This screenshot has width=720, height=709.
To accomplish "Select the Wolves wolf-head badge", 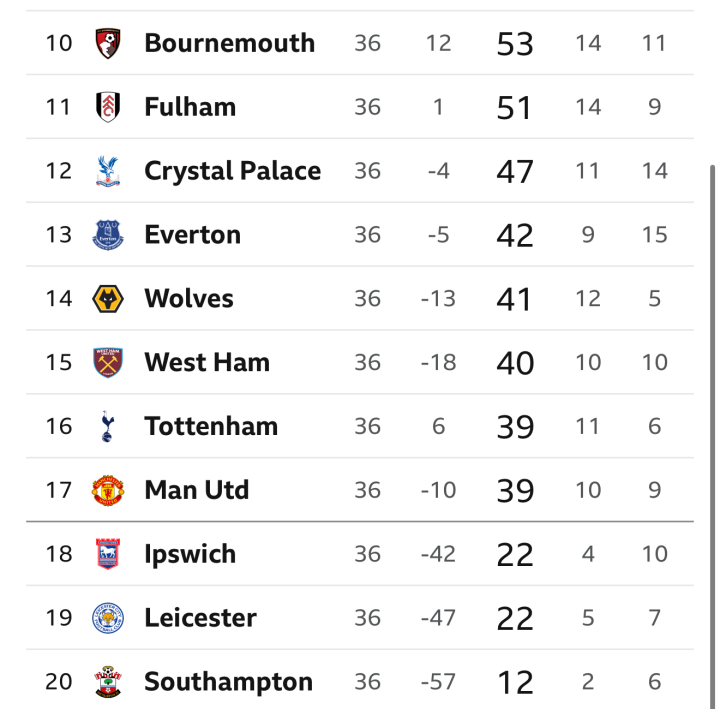I will (x=108, y=298).
